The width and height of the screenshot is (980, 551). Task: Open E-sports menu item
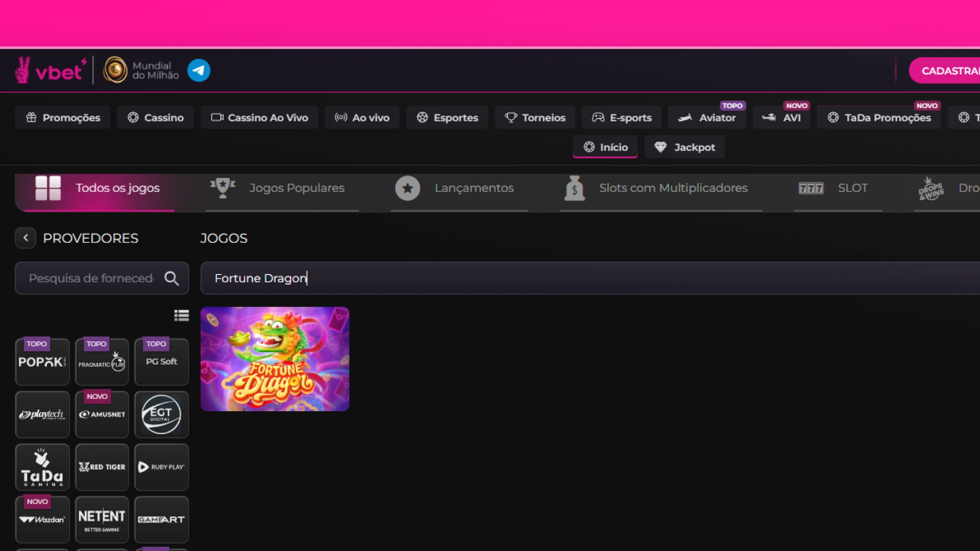622,117
